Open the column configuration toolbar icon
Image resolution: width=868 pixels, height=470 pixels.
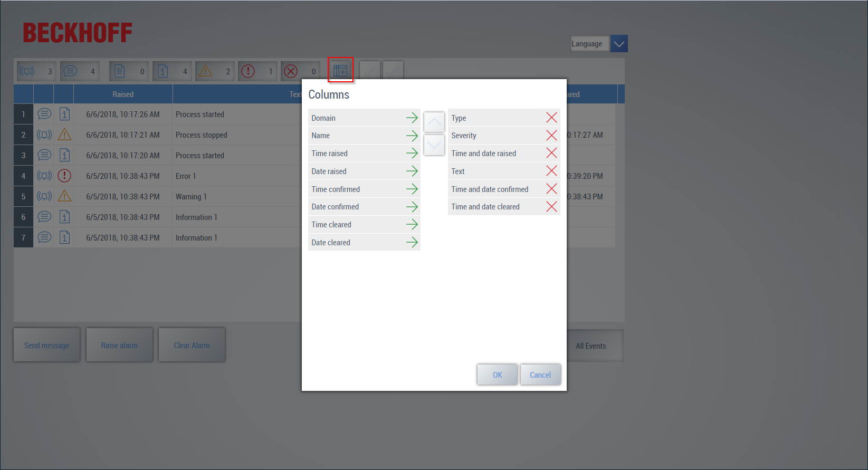[340, 70]
